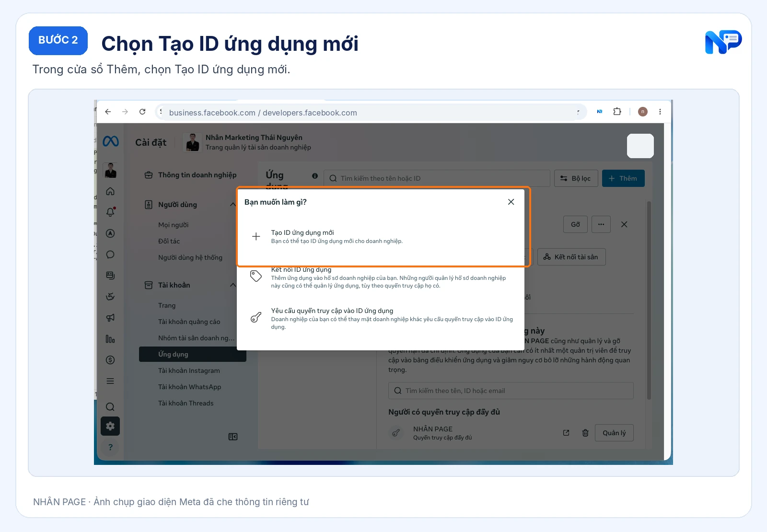The width and height of the screenshot is (767, 532).
Task: Focus the Tìm kiếm theo tên hoặc ID field
Action: coord(437,178)
